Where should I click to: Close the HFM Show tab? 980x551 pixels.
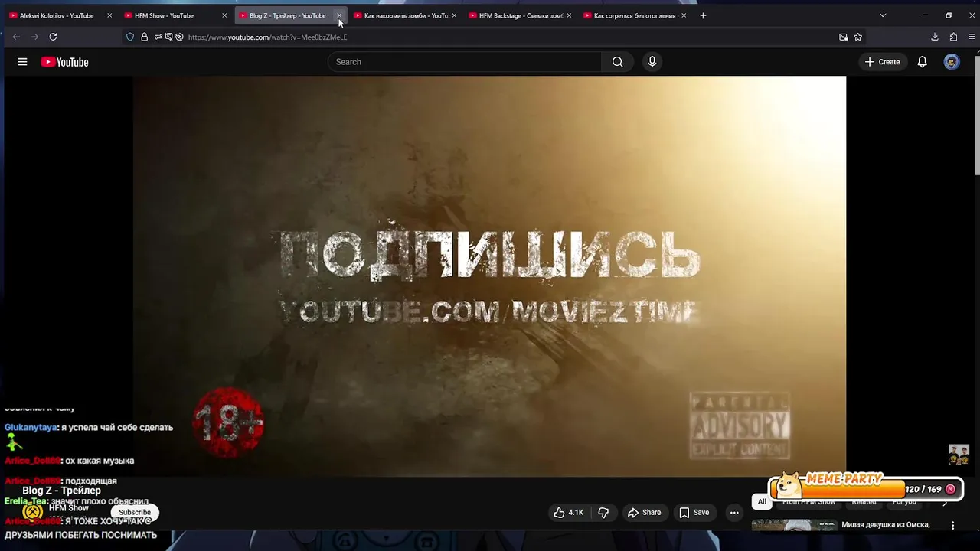(x=224, y=15)
